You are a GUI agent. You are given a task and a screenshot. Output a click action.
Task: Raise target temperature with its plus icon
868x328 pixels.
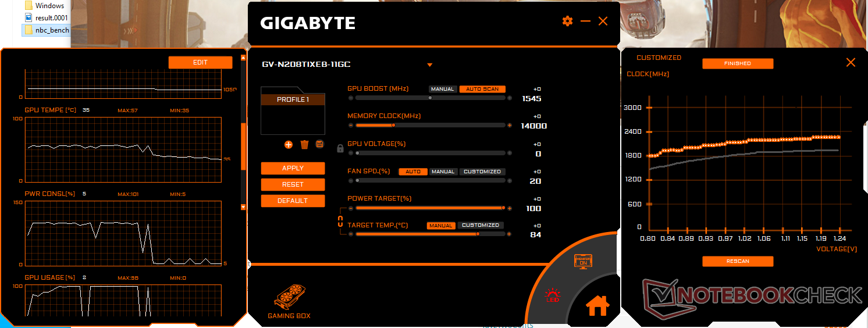click(x=510, y=234)
